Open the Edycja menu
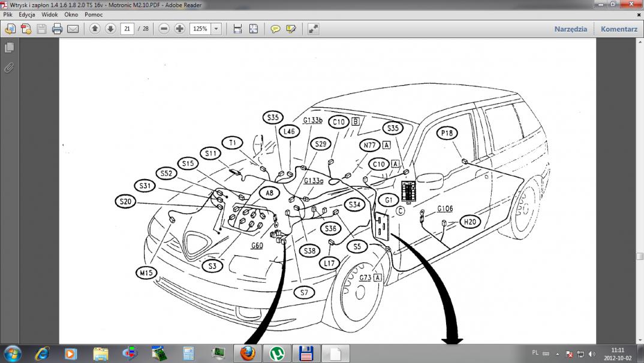This screenshot has width=644, height=363. coord(26,14)
